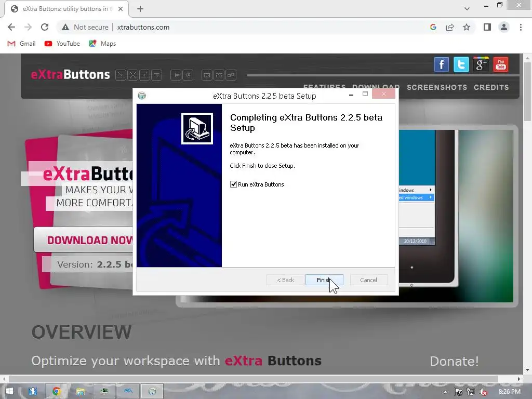Open a new tab with plus button

point(140,9)
